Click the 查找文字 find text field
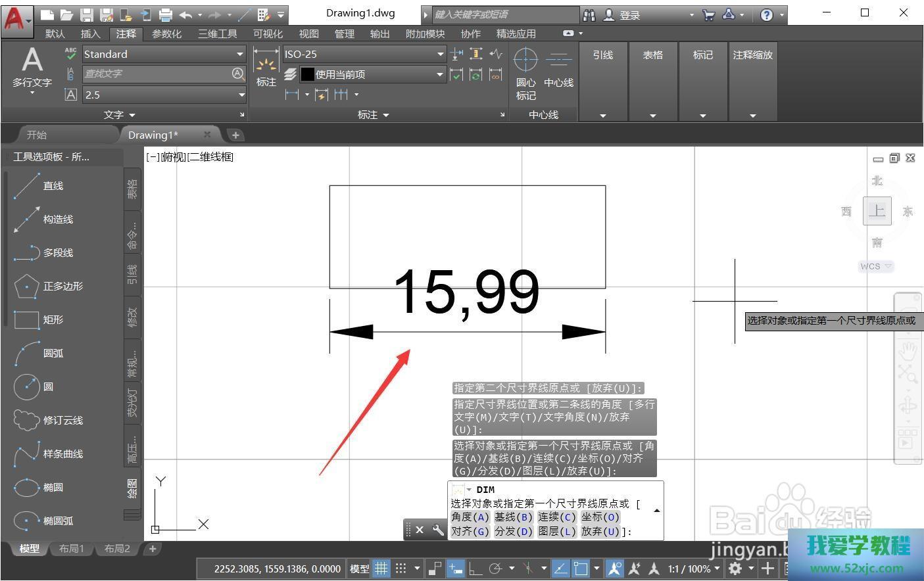The width and height of the screenshot is (924, 581). [x=155, y=74]
